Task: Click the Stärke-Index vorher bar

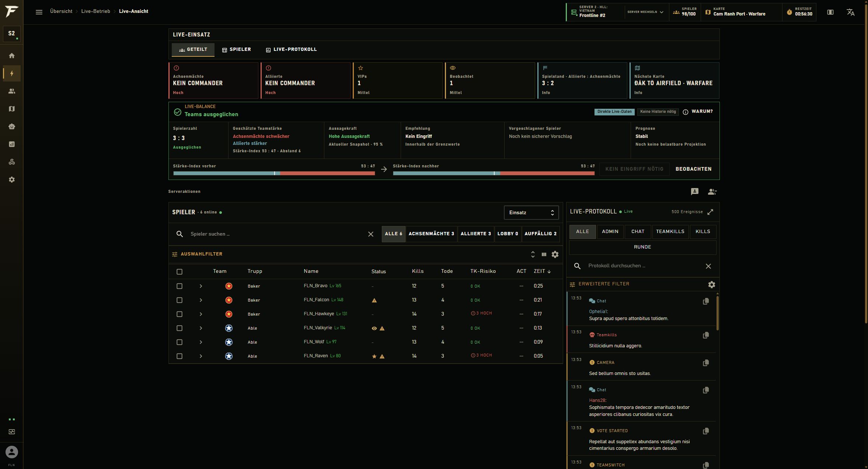Action: click(274, 173)
